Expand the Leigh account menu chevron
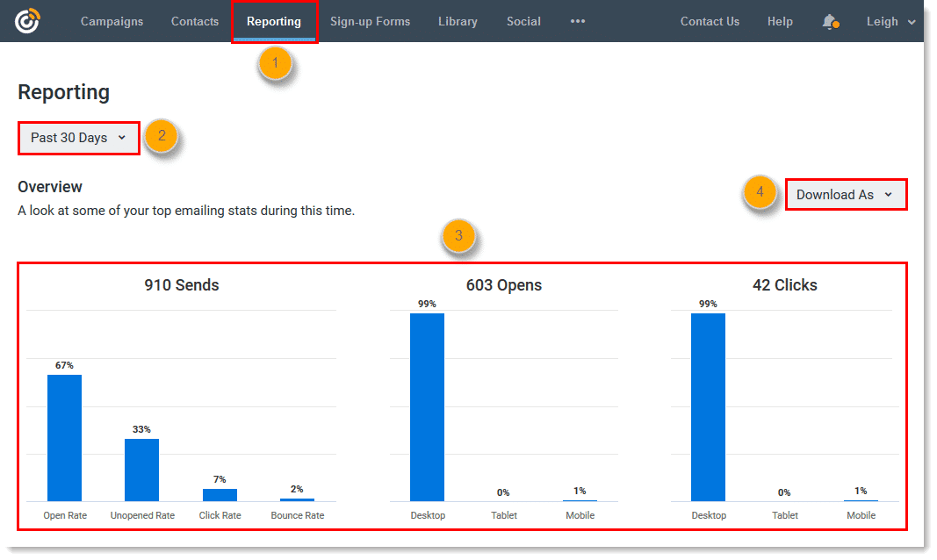 (912, 21)
